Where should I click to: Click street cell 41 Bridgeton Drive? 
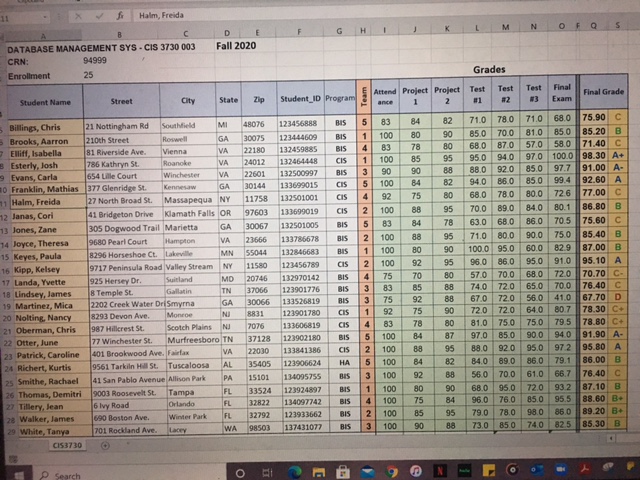point(126,214)
